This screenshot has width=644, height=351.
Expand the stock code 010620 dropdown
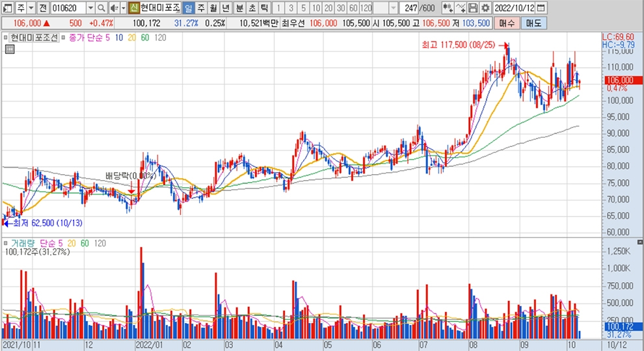90,8
